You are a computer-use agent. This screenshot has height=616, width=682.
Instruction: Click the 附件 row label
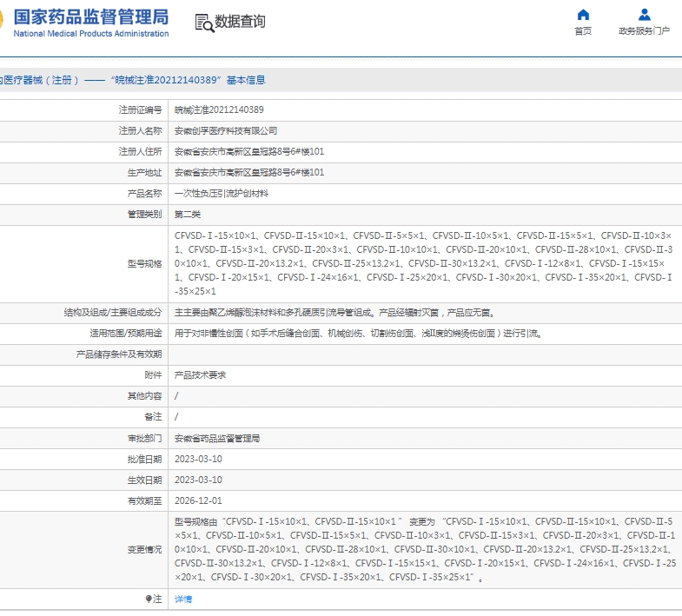coord(153,375)
